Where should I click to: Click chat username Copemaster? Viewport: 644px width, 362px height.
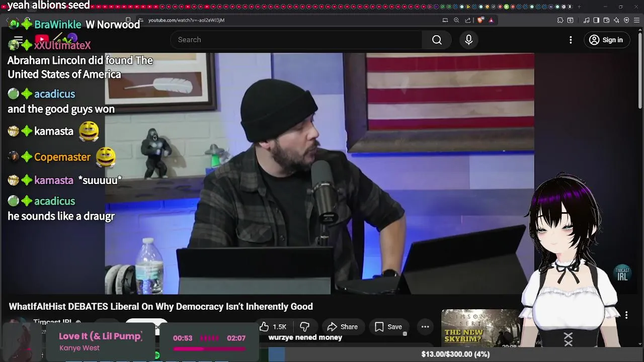62,157
